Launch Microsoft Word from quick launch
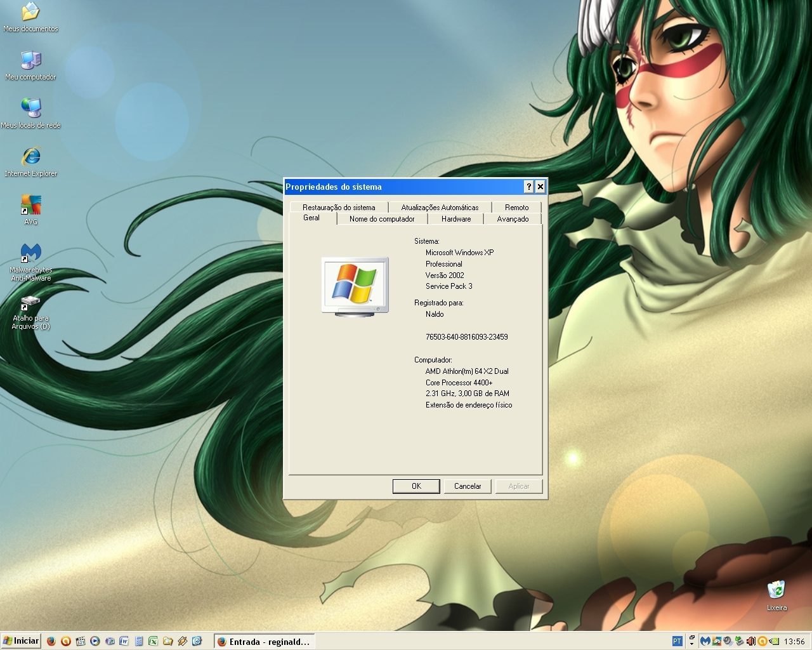 click(124, 641)
